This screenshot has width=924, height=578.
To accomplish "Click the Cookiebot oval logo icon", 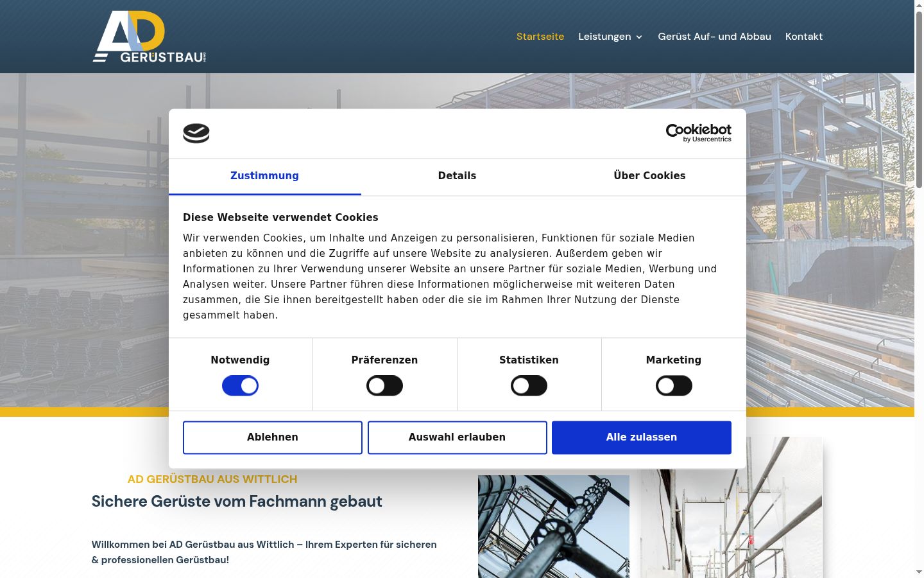I will click(196, 134).
